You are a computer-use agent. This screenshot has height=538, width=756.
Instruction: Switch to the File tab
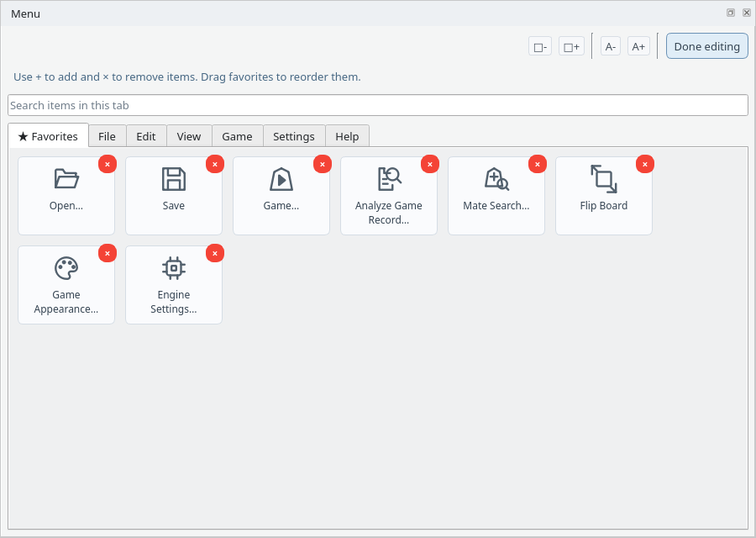(107, 136)
